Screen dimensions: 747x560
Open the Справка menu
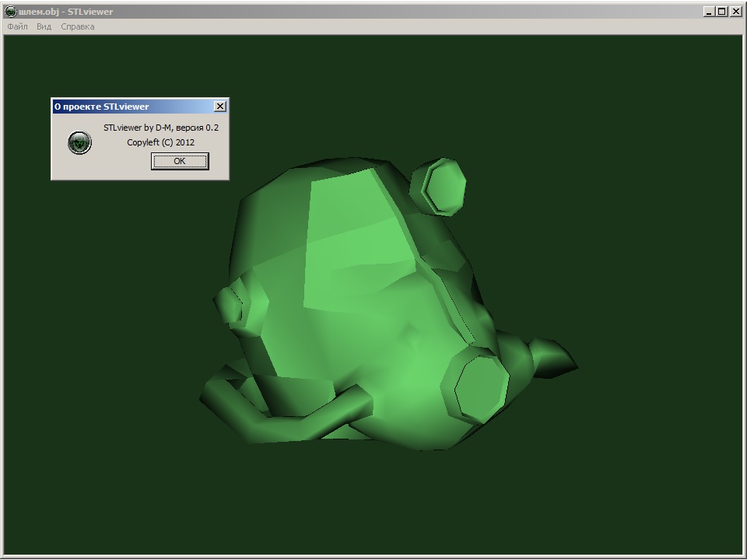78,26
